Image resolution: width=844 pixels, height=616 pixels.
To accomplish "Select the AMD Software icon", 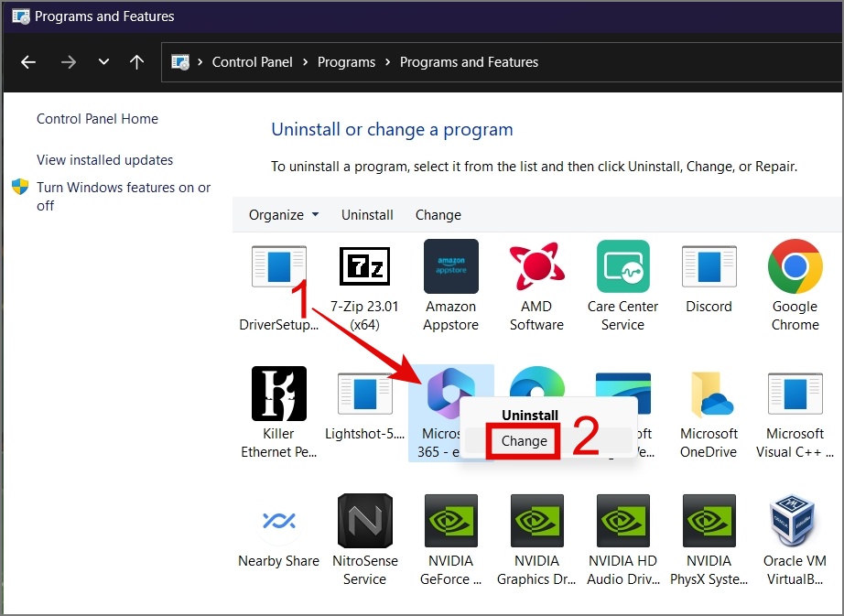I will [536, 266].
